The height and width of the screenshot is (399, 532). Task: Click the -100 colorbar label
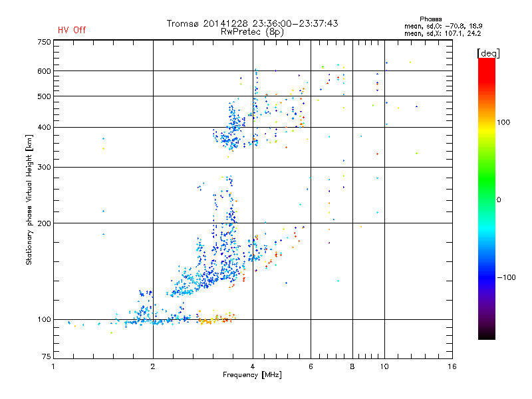coord(507,277)
